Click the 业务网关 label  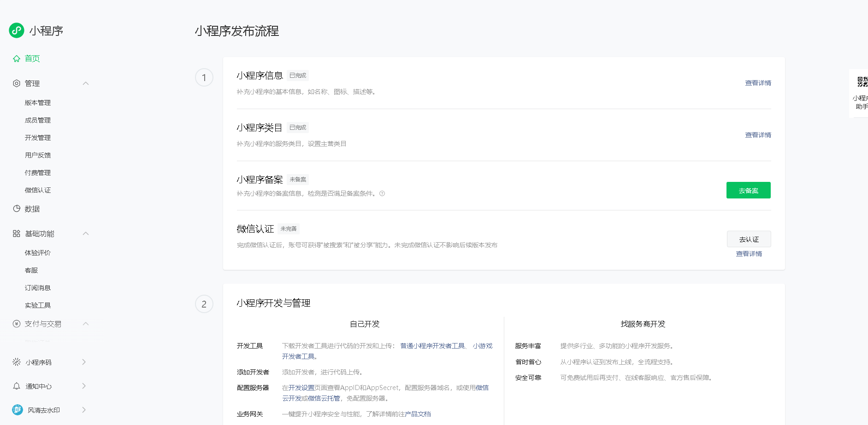point(250,414)
